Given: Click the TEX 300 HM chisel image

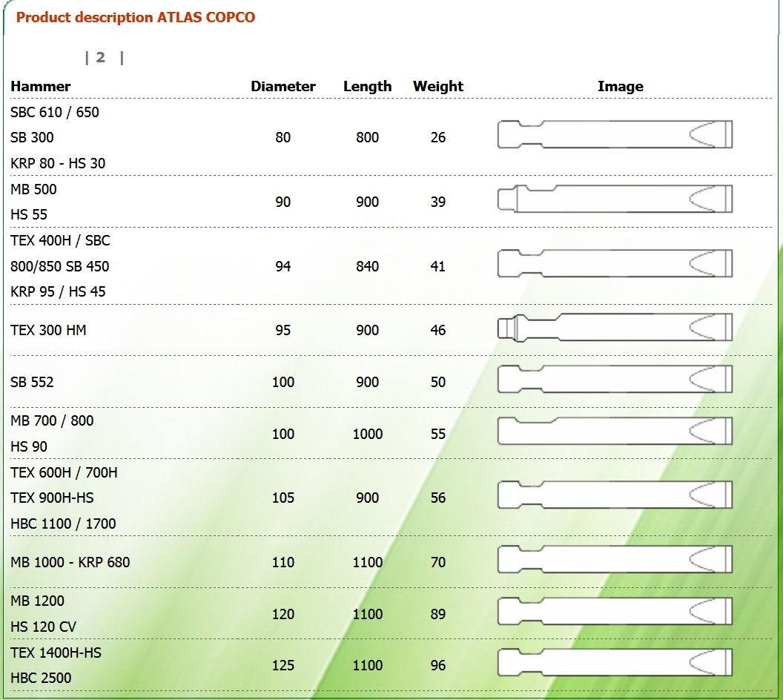Looking at the screenshot, I should 615,328.
